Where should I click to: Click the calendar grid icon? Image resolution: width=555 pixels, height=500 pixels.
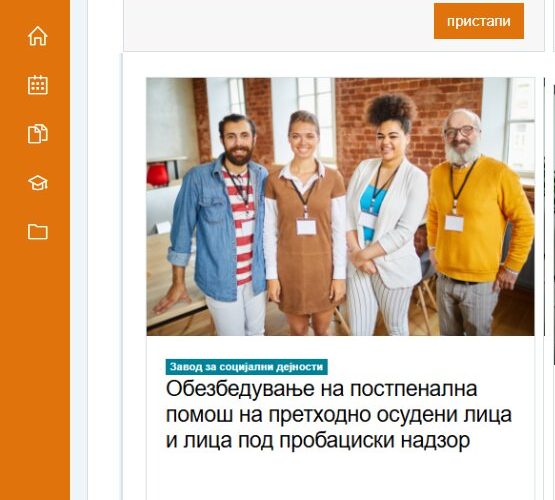(x=38, y=85)
